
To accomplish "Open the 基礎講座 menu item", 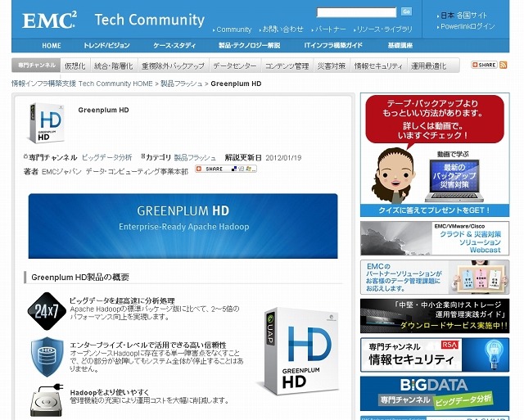I will (400, 46).
